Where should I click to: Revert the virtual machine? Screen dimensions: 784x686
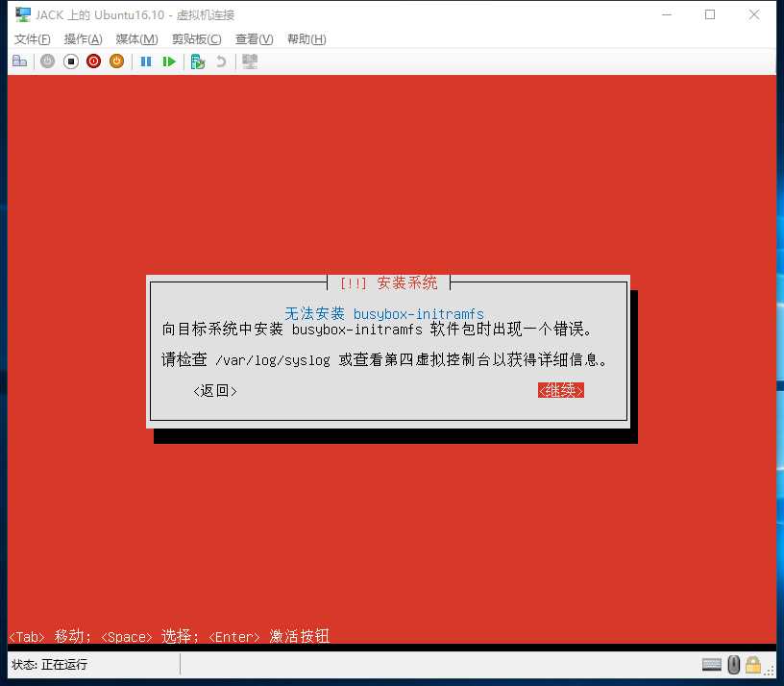pos(220,61)
